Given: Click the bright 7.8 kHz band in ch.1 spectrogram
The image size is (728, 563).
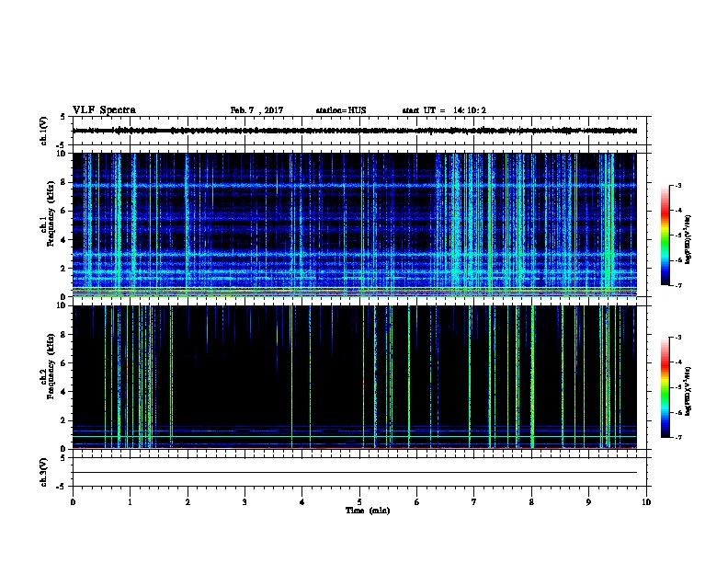Looking at the screenshot, I should tap(355, 185).
